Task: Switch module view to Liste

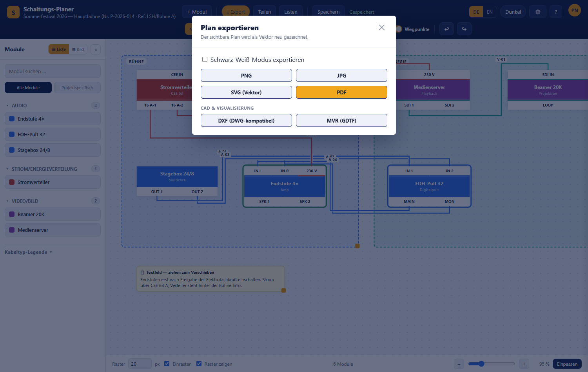Action: tap(59, 49)
